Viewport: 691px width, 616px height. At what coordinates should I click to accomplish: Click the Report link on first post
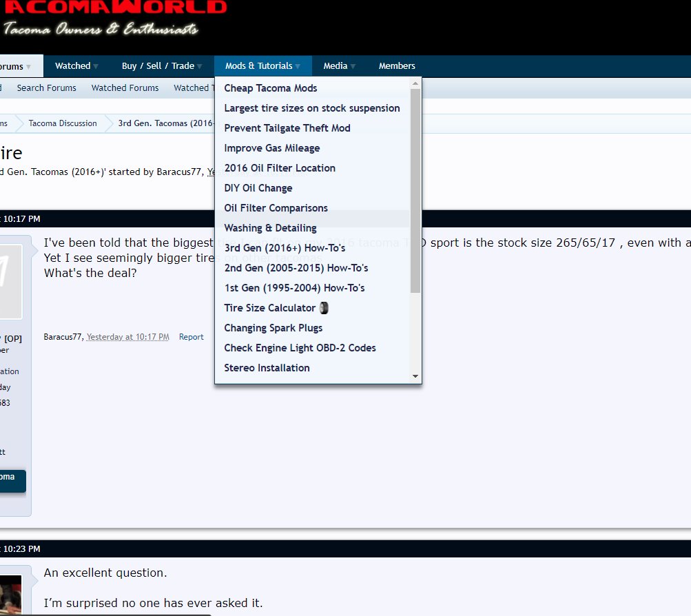(x=192, y=337)
